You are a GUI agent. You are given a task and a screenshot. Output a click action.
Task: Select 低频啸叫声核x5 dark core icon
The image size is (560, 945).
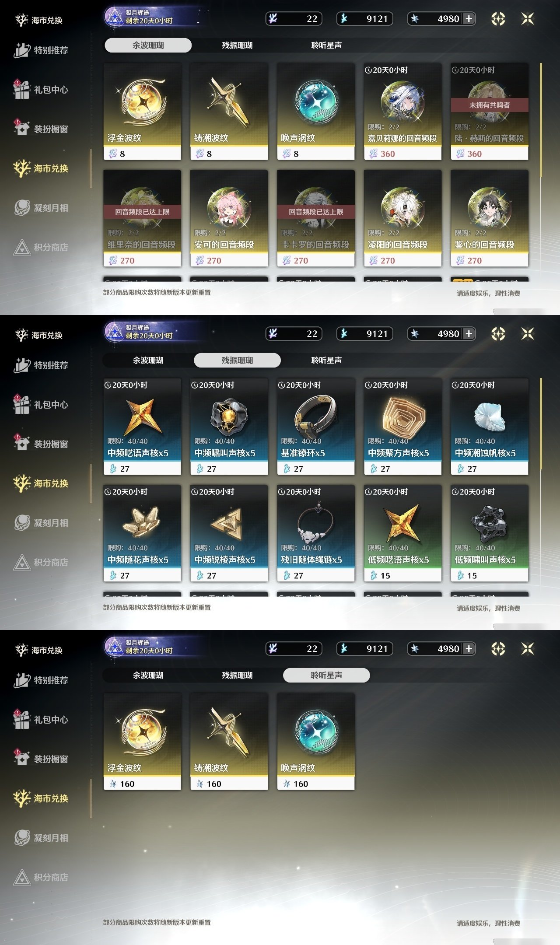(489, 522)
